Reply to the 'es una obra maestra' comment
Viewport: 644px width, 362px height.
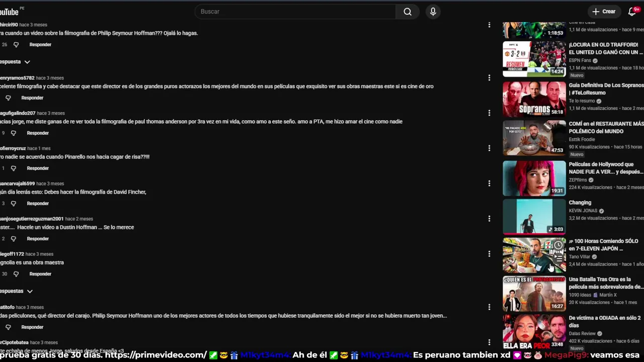pos(40,274)
